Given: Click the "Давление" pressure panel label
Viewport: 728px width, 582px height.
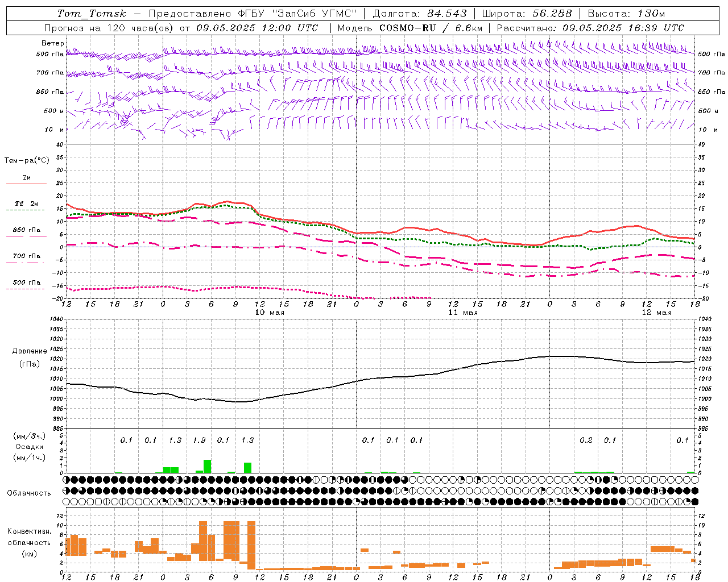Looking at the screenshot, I should (x=30, y=351).
